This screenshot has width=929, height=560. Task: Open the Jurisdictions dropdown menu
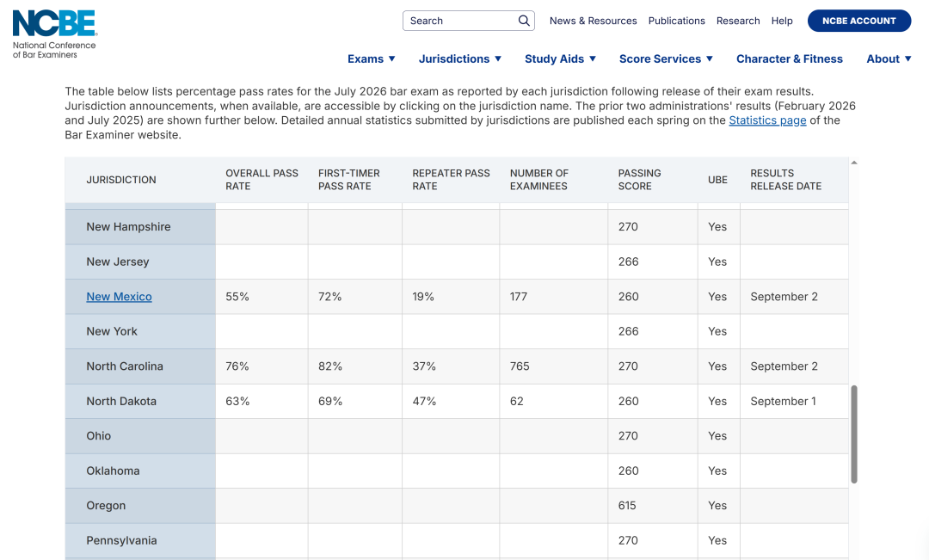460,58
